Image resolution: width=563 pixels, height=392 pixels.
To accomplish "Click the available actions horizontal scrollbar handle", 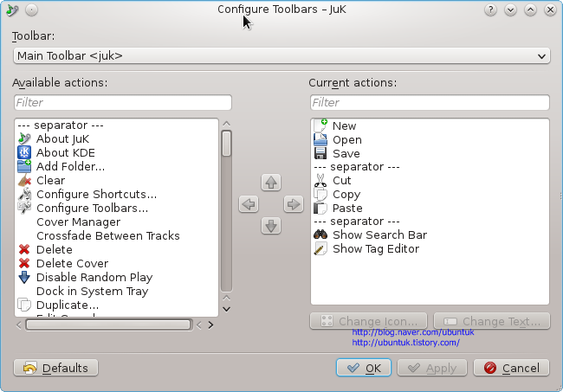I will [108, 325].
